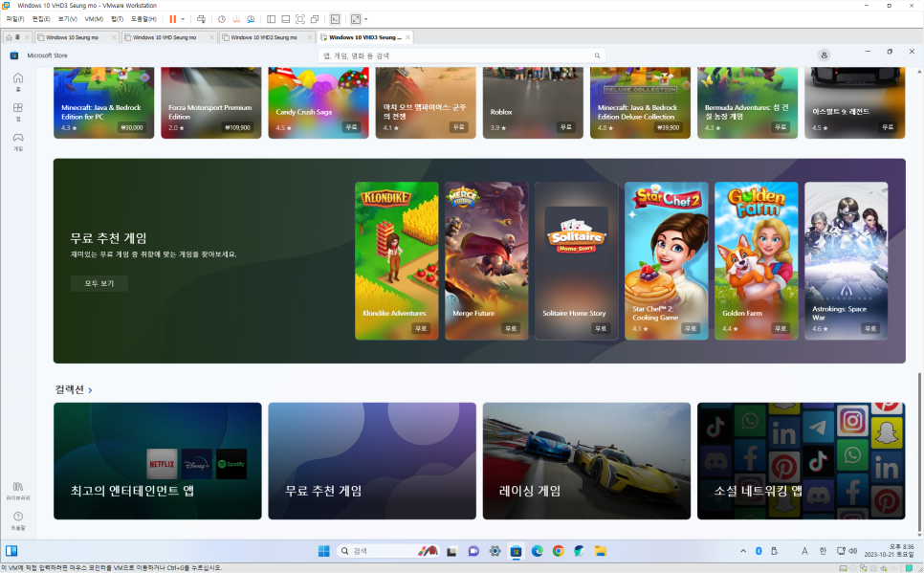This screenshot has width=924, height=573.
Task: Click the send Ctrl+Alt+Del icon
Action: 201,19
